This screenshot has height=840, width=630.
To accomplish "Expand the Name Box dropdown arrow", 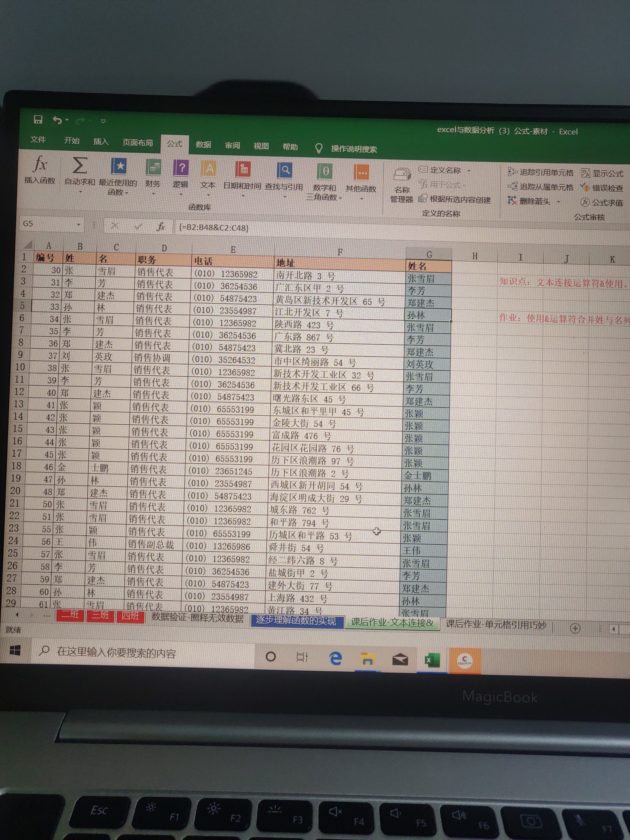I will click(x=79, y=224).
